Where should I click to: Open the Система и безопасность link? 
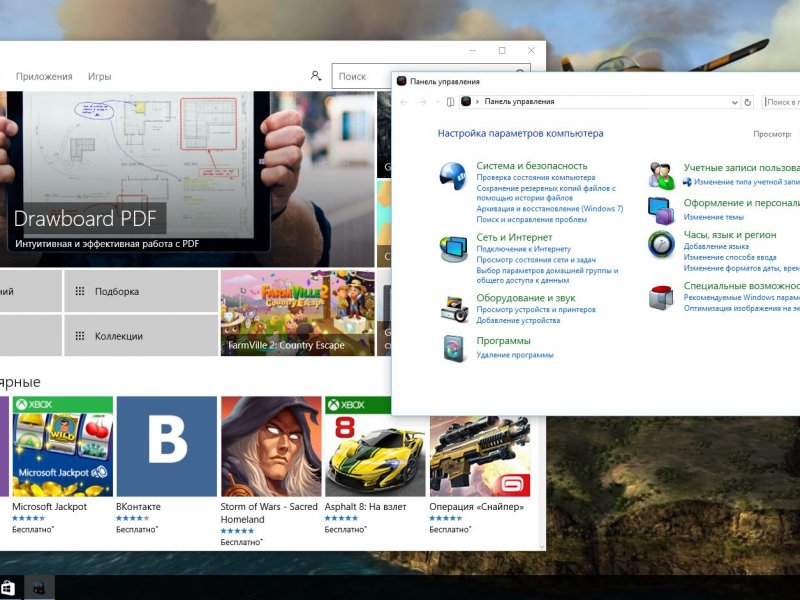[532, 166]
